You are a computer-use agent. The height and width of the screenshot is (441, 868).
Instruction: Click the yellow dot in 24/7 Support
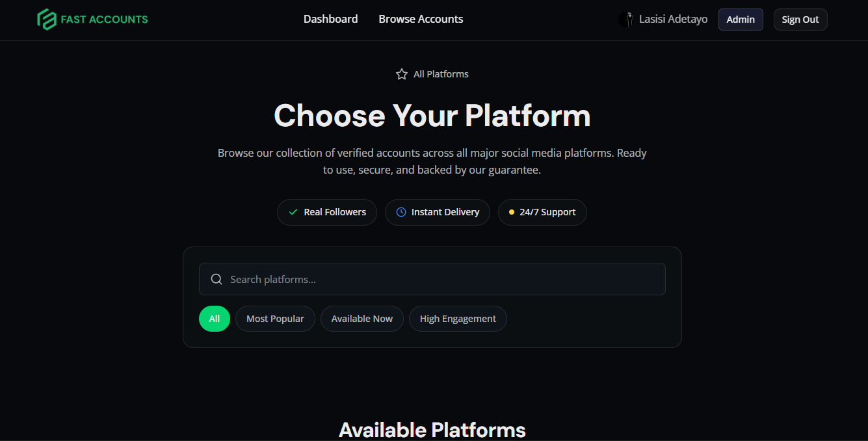(x=512, y=212)
